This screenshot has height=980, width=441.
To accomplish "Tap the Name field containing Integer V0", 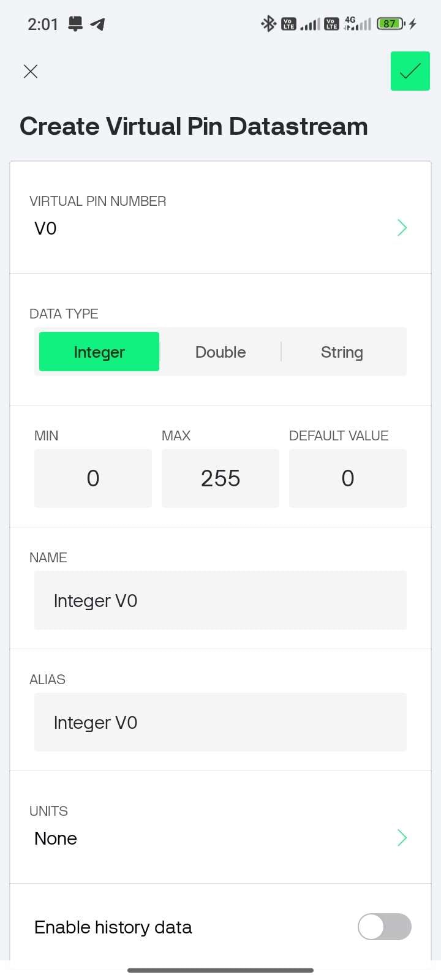I will [x=221, y=600].
